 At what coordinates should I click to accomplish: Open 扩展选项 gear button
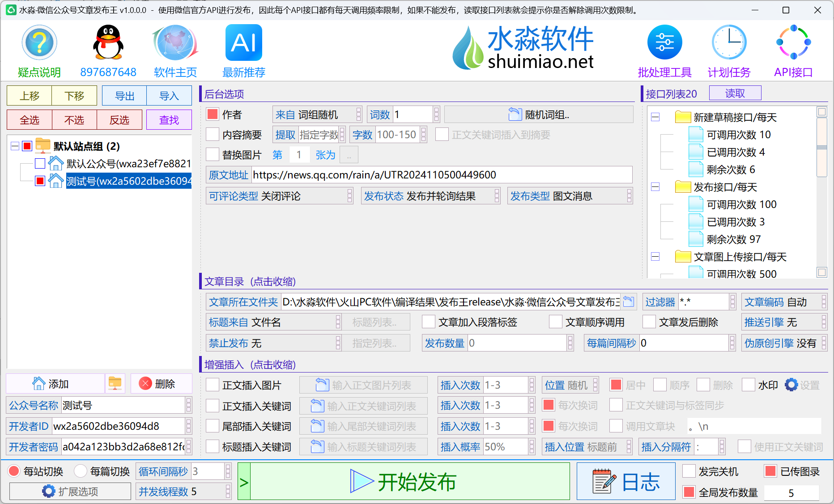tap(70, 491)
